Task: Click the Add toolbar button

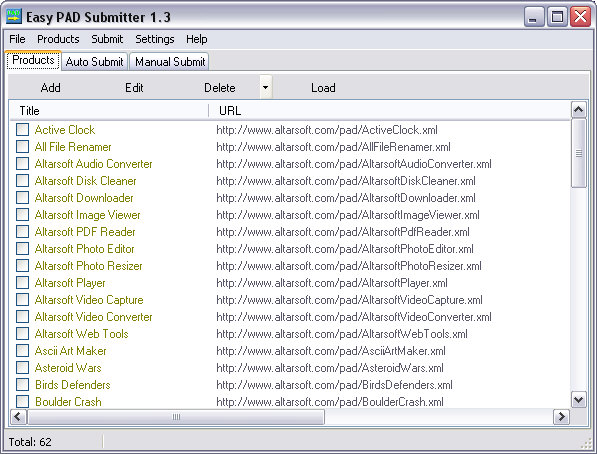Action: [x=51, y=88]
